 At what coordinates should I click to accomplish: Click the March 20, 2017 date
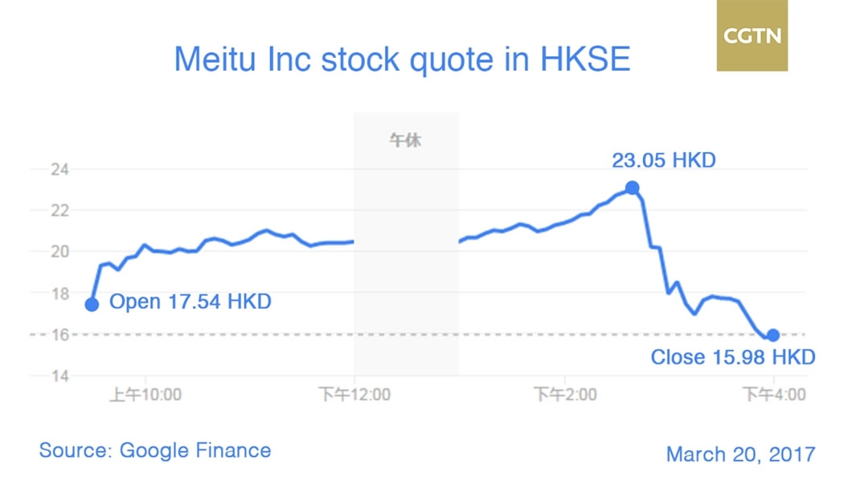[x=740, y=454]
